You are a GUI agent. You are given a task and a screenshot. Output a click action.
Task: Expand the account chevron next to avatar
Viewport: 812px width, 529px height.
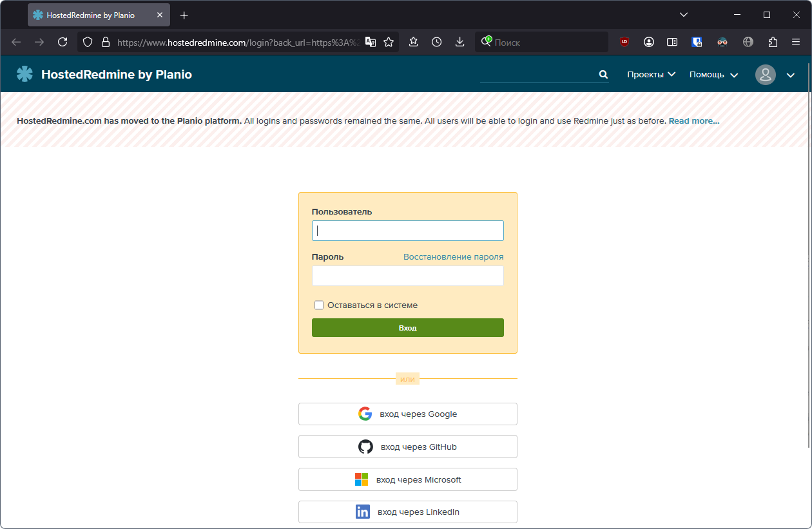click(x=791, y=75)
